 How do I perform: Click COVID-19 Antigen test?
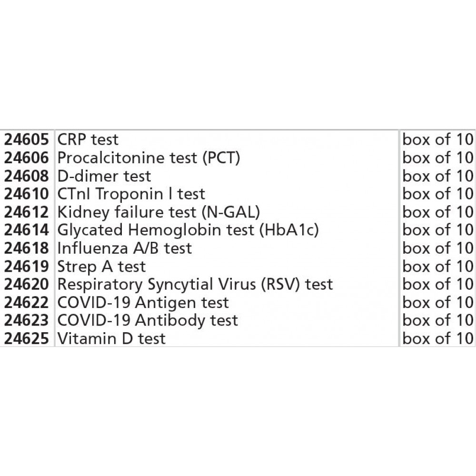tap(143, 302)
